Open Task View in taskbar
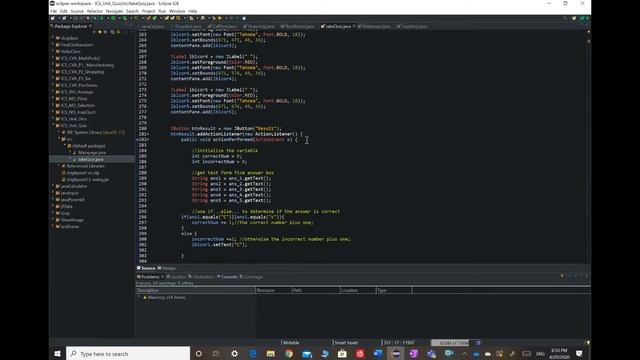Viewport: 640px width, 360px height. click(x=216, y=353)
